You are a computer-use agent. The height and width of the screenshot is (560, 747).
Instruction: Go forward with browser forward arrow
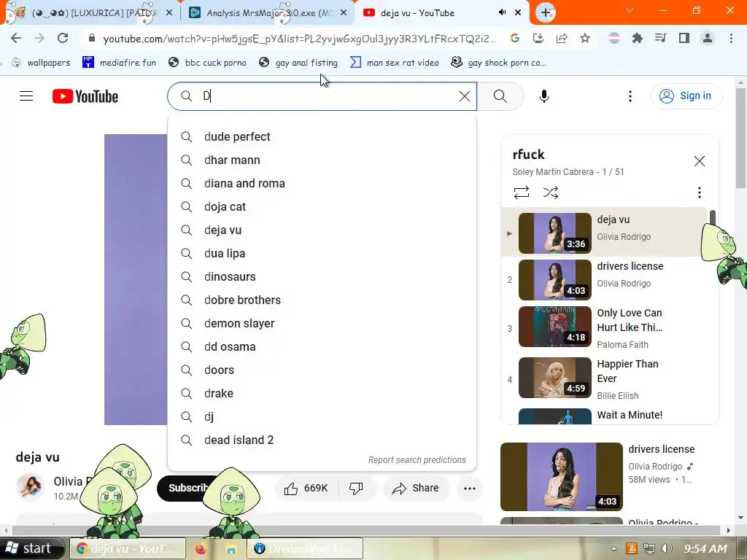pos(39,38)
